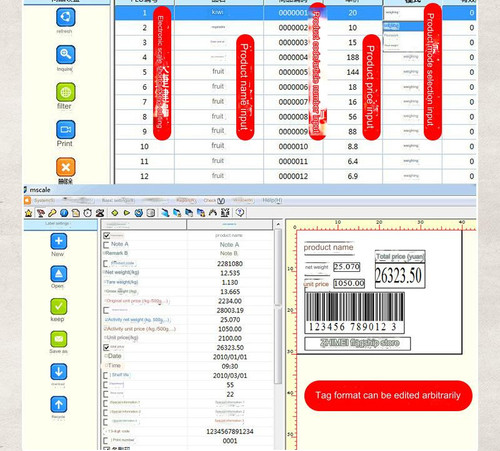This screenshot has width=500, height=451.
Task: Click the stopwatch toolbar icon
Action: [87, 213]
